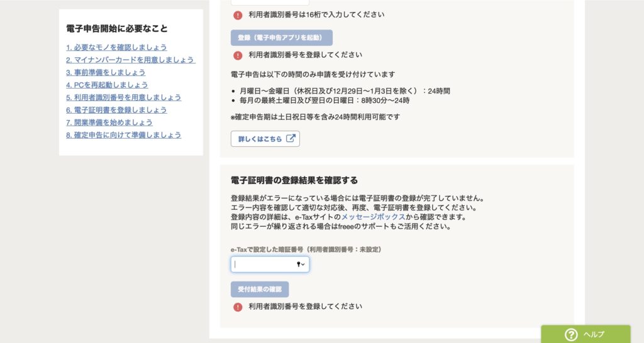Viewport: 644px width, 343px height.
Task: Open 5. 利用者識別番号を用意しましょう link
Action: tap(124, 97)
